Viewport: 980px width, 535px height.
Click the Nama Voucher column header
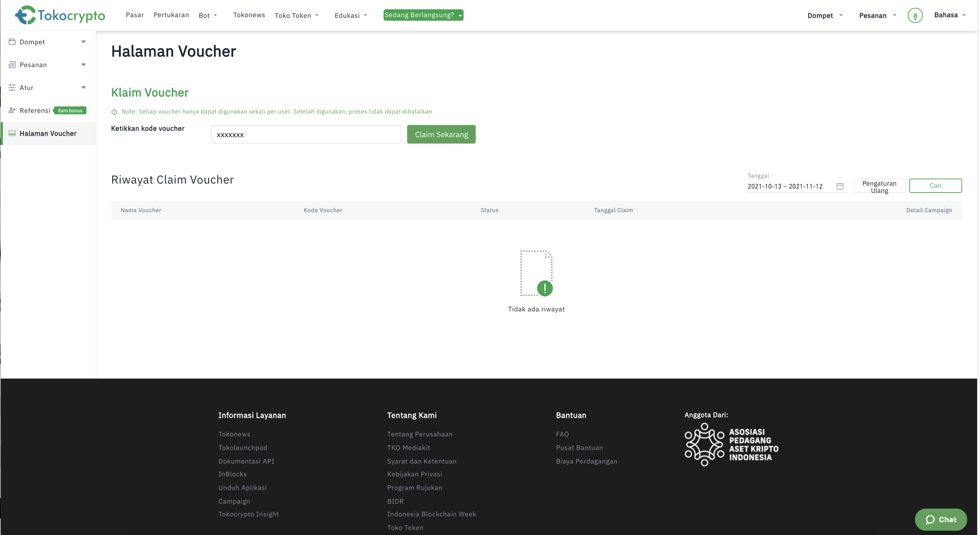141,210
